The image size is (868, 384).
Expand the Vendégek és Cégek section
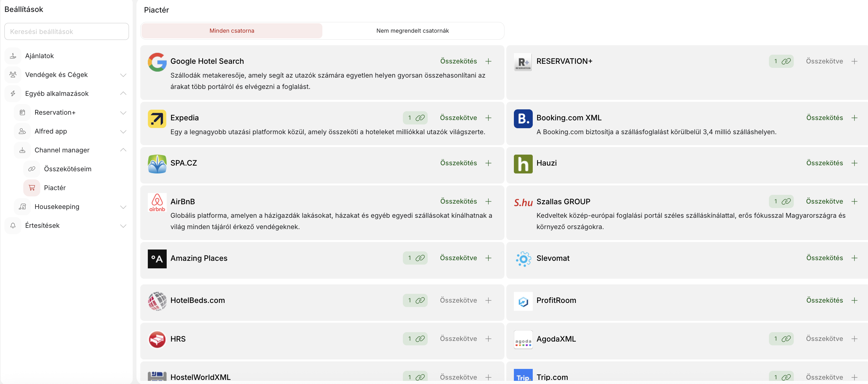[x=123, y=75]
